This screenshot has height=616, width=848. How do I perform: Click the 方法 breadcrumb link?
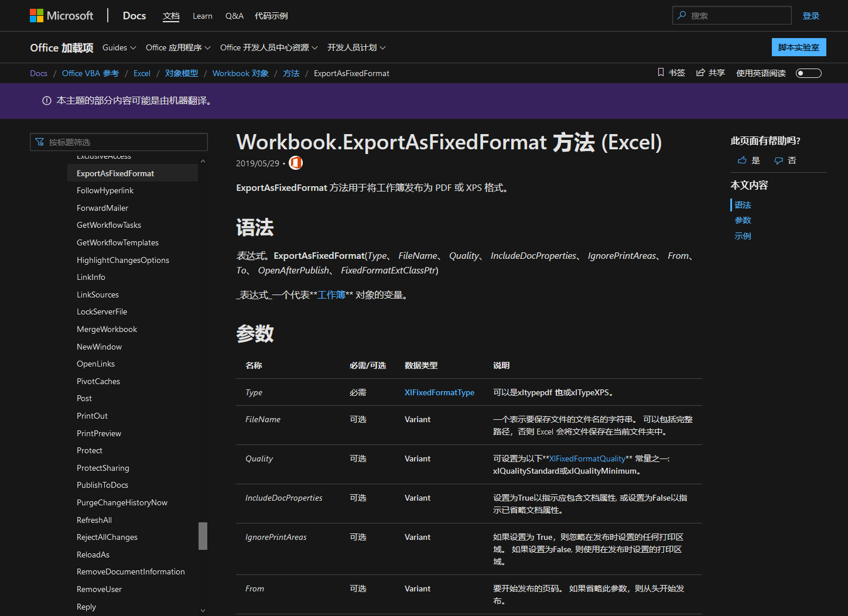(291, 73)
